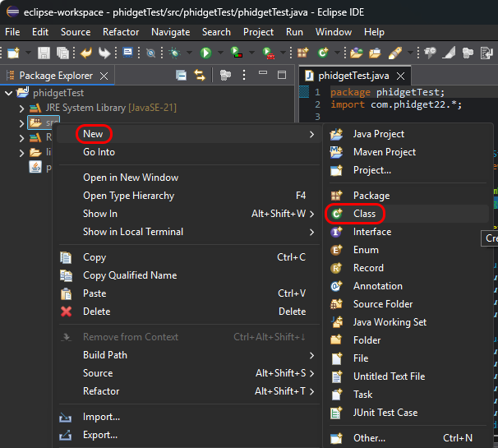Screen dimensions: 498x448
Task: Open the Navigate menu
Action: tap(170, 32)
